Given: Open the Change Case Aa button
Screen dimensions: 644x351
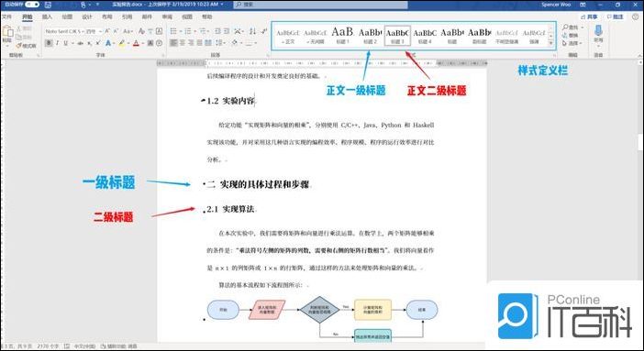Looking at the screenshot, I should tap(128, 31).
